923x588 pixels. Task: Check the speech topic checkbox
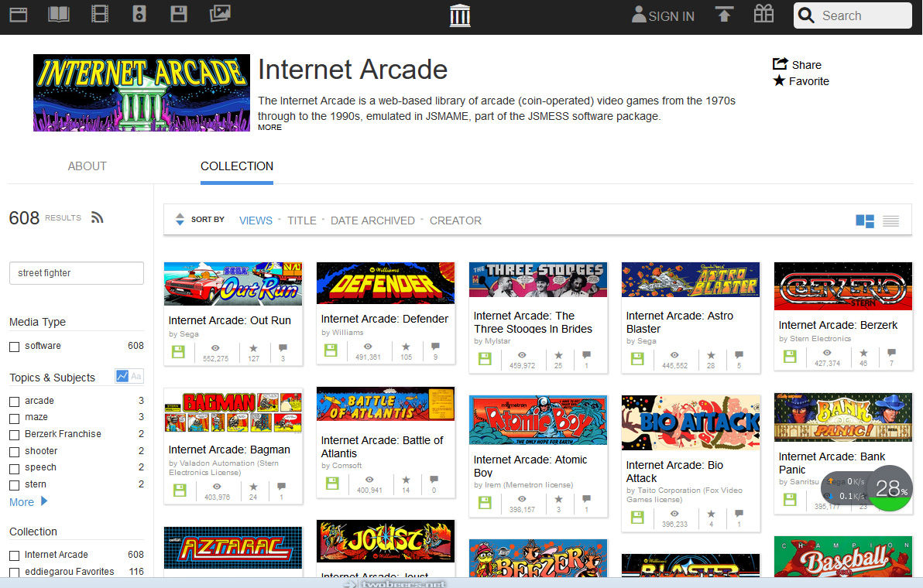(15, 469)
